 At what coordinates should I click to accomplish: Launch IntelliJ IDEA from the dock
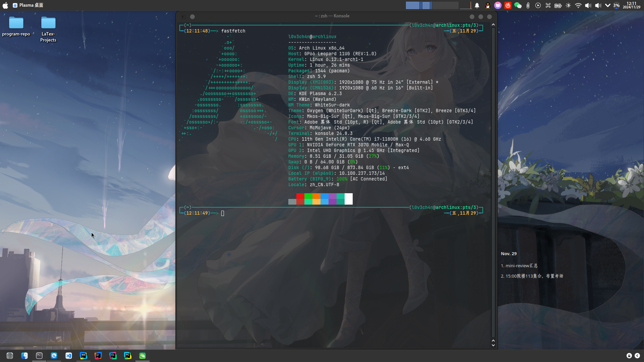pos(98,356)
